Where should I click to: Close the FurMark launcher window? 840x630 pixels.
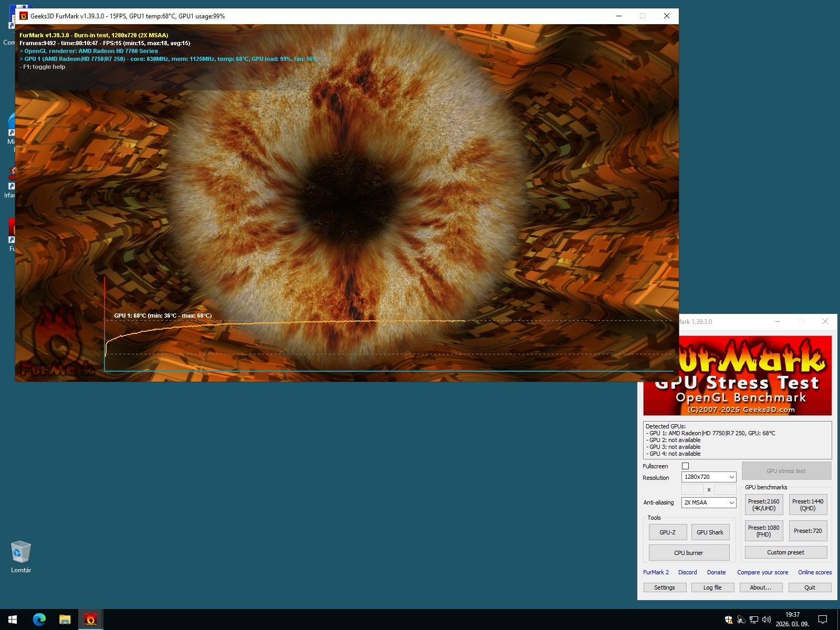tap(825, 321)
